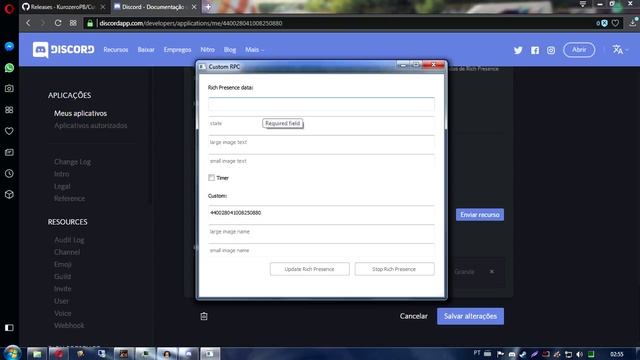640x360 pixels.
Task: Click the Steam icon in the system tray
Action: 523,354
